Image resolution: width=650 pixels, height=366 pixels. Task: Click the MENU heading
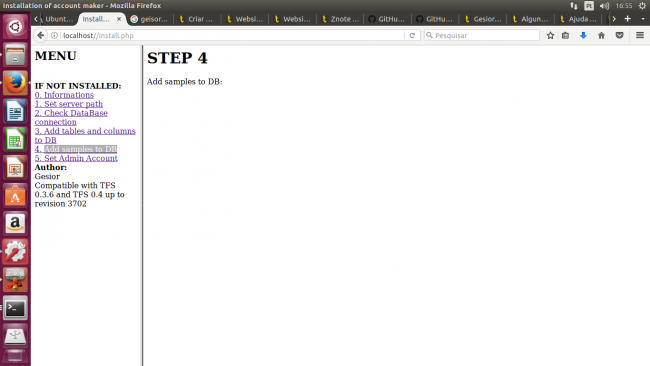pos(56,56)
